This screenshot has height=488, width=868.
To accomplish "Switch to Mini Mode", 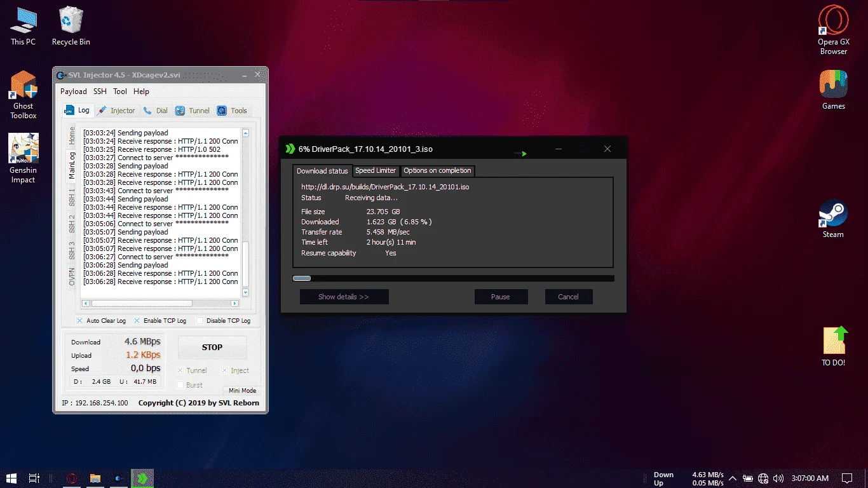I will click(242, 391).
